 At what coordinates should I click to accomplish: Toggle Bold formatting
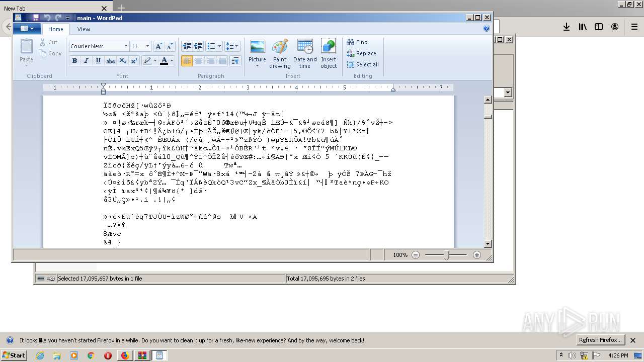74,61
